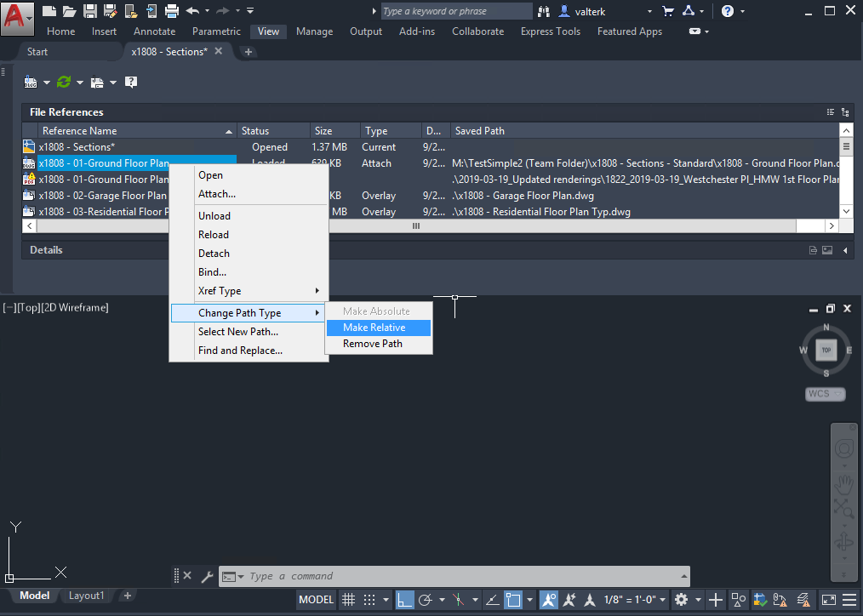The height and width of the screenshot is (616, 863).
Task: Click the Type a command input field
Action: (x=454, y=576)
